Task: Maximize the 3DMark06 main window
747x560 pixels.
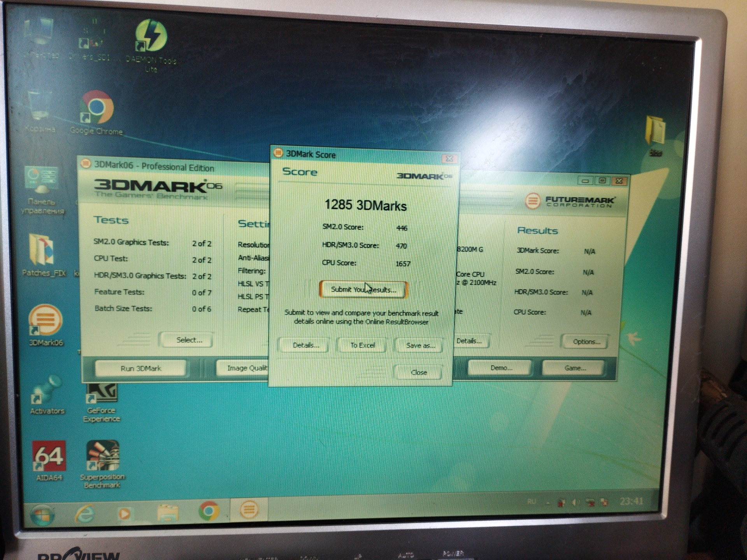Action: click(x=602, y=181)
